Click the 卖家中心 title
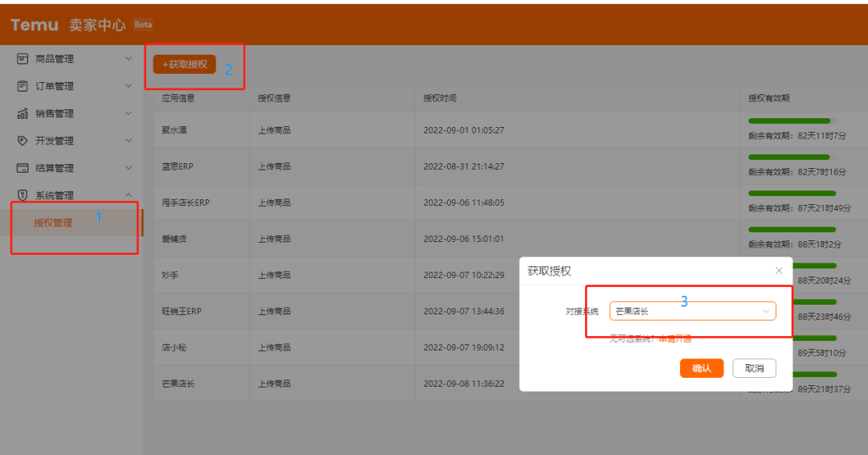This screenshot has width=868, height=455. (x=97, y=25)
